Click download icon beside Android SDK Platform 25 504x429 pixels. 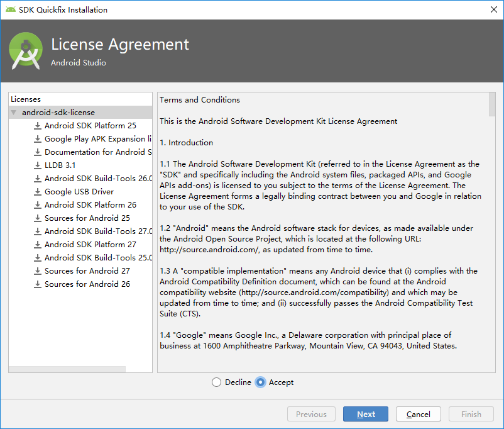click(38, 126)
